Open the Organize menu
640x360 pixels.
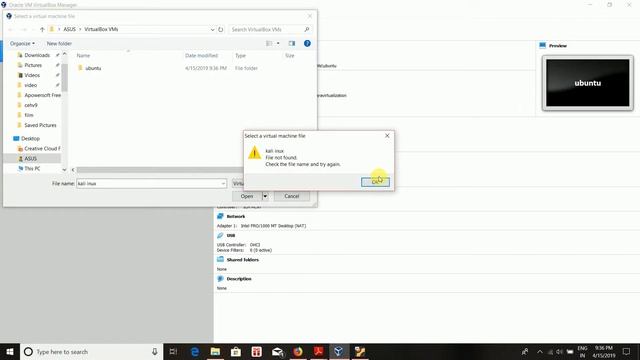tap(22, 43)
